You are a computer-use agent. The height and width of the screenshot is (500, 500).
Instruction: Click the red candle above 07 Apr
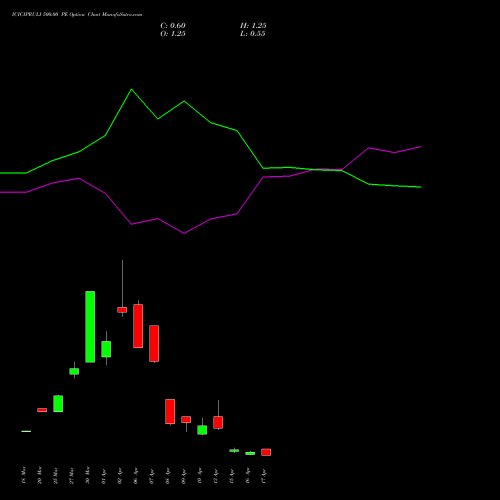154,343
